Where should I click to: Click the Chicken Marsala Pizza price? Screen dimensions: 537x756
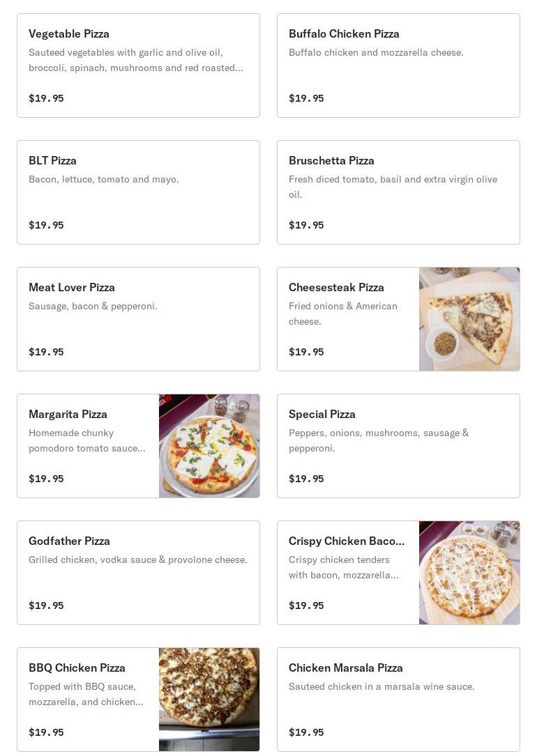click(x=306, y=732)
